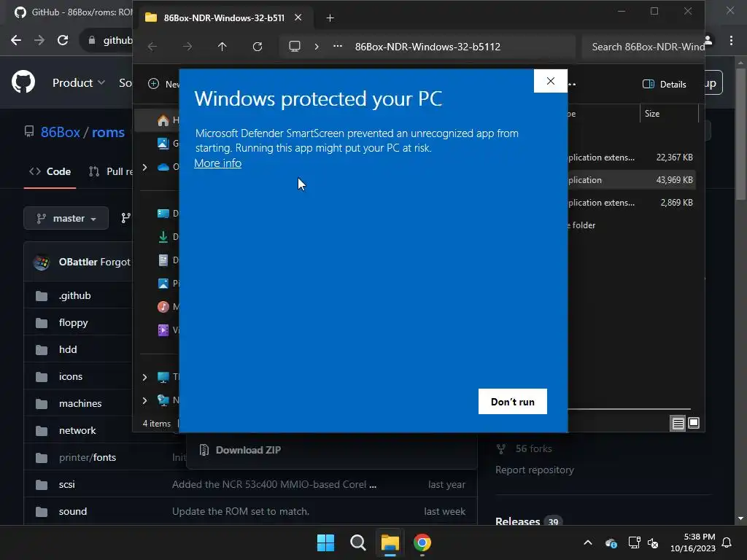Click the 56 forks link

[524, 448]
